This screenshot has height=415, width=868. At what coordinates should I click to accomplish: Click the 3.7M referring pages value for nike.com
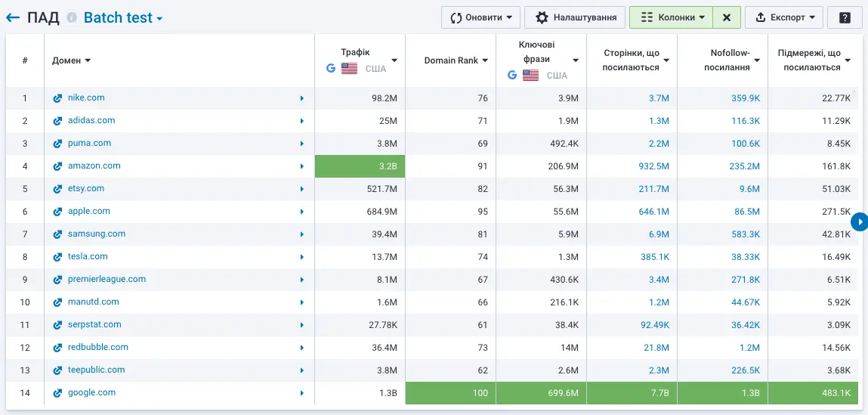click(658, 98)
